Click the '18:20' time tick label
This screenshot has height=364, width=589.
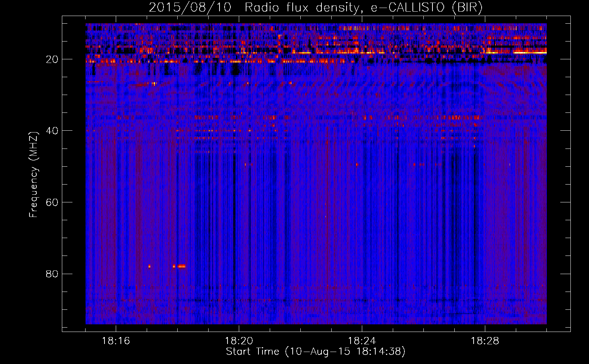click(239, 341)
